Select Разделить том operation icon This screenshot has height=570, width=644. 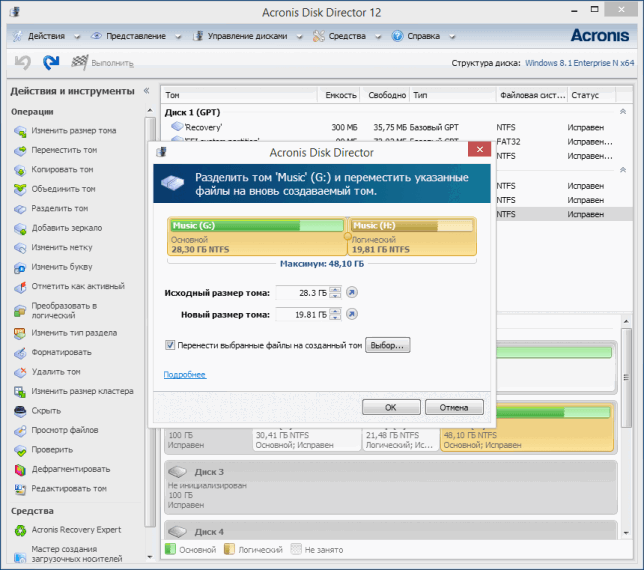pyautogui.click(x=20, y=209)
